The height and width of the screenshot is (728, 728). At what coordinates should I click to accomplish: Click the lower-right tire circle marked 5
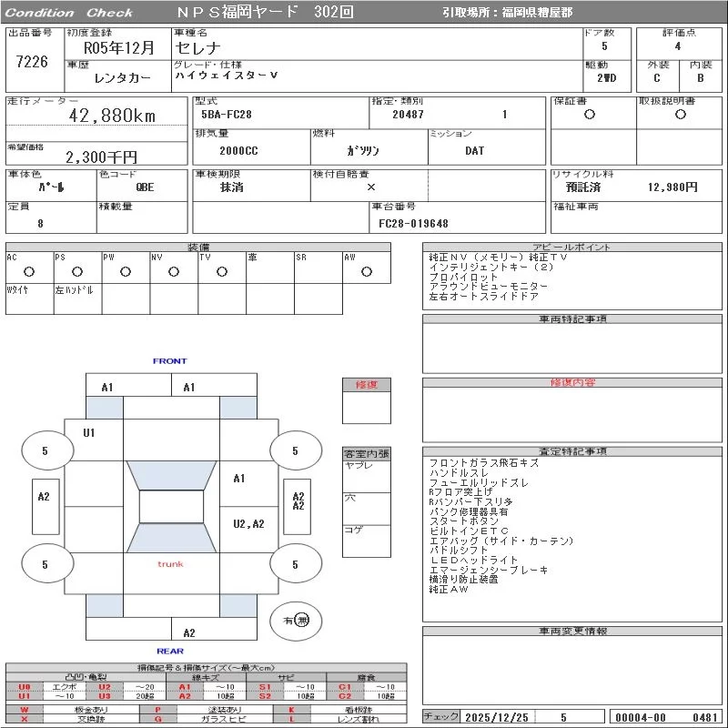point(295,565)
